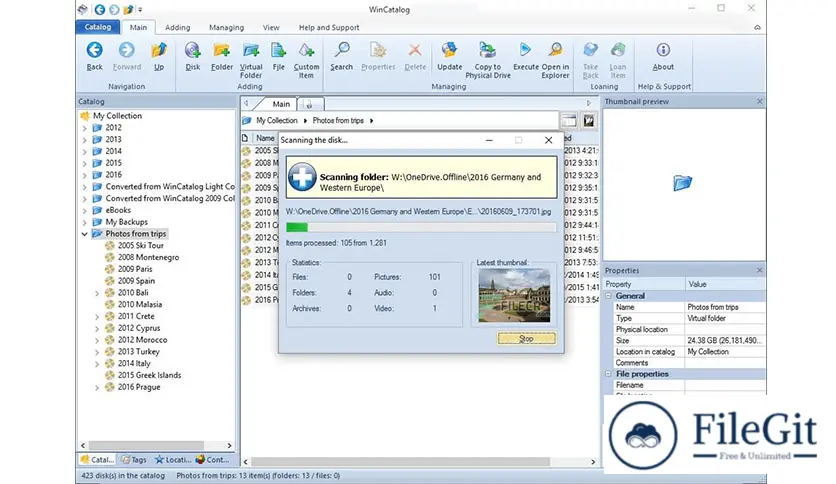Stop the disk scan
The height and width of the screenshot is (484, 836).
pos(526,338)
